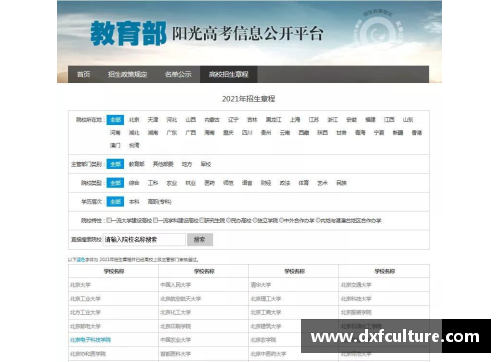Screen dimensions: 500x362
Task: Open 中国农业大学 in the school table
Action: (176, 340)
